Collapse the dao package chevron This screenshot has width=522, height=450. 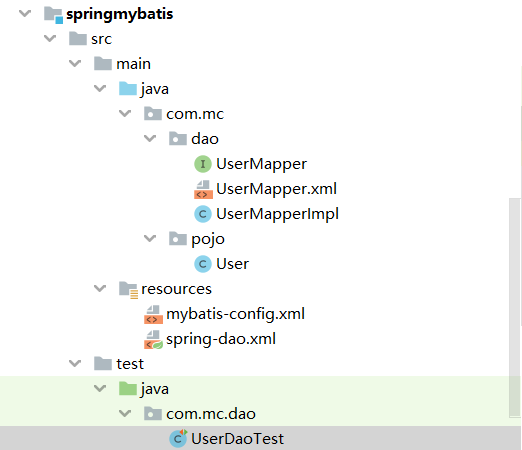(150, 138)
